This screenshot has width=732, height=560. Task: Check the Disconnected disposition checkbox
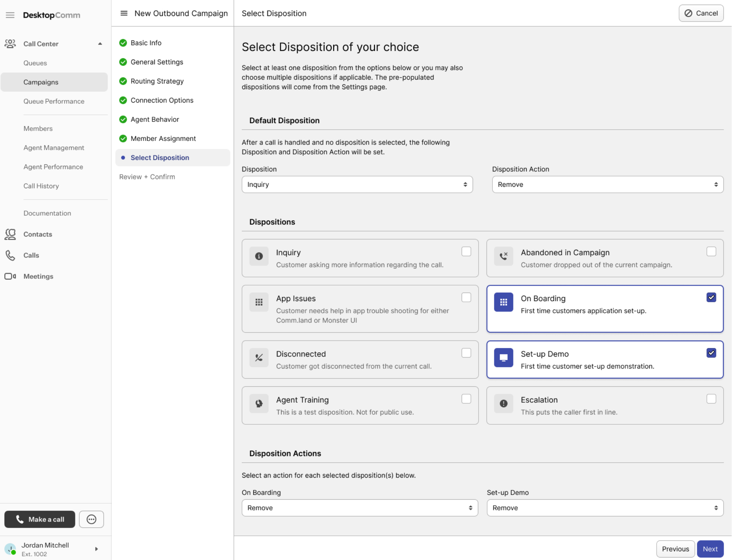point(466,353)
